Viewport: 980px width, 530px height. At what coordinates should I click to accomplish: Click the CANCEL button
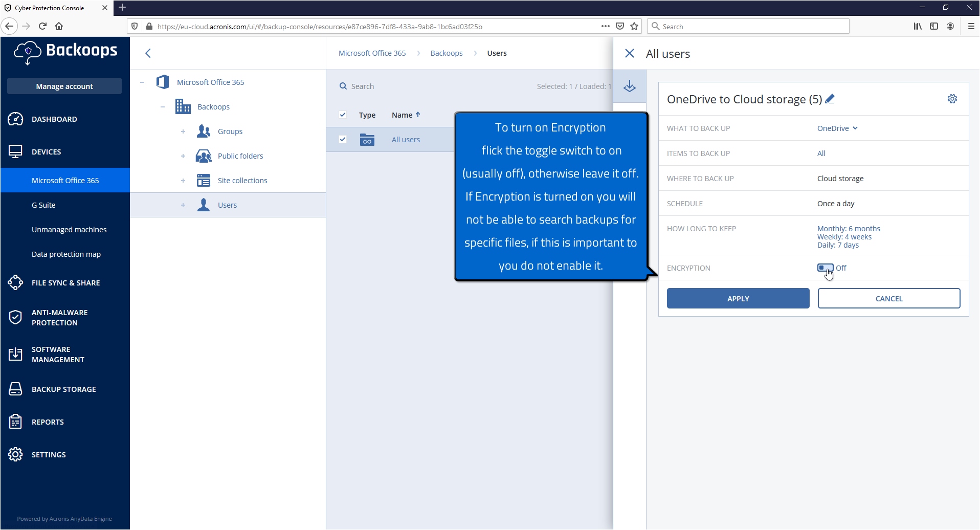[889, 298]
